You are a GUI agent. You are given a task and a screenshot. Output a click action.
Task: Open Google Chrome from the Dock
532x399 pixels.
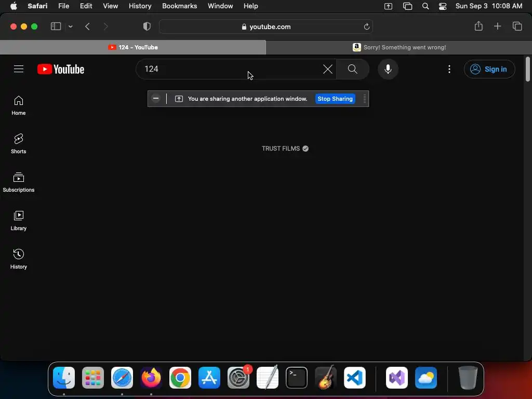[180, 378]
